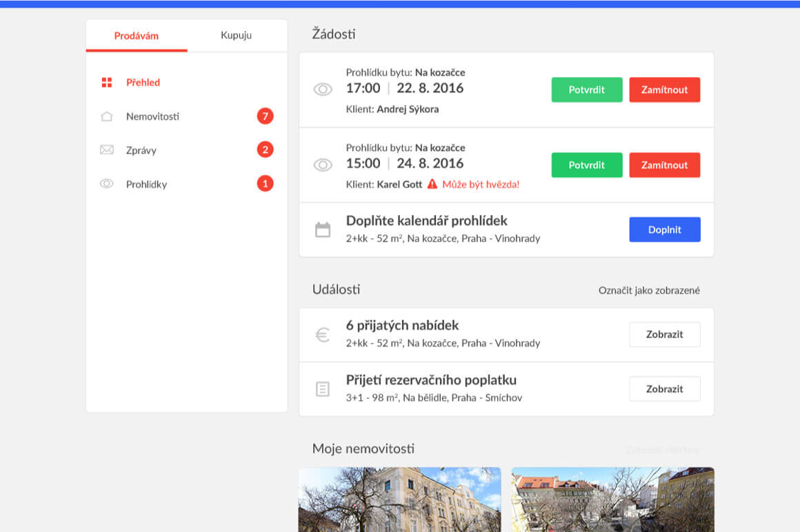
Task: Click the eye icon for Andrej Sýkora request
Action: tap(323, 90)
